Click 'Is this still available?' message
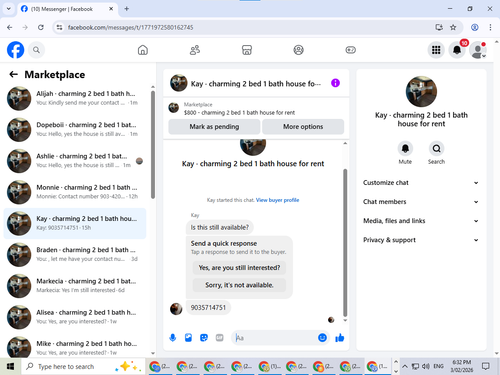The height and width of the screenshot is (375, 500). (x=220, y=227)
